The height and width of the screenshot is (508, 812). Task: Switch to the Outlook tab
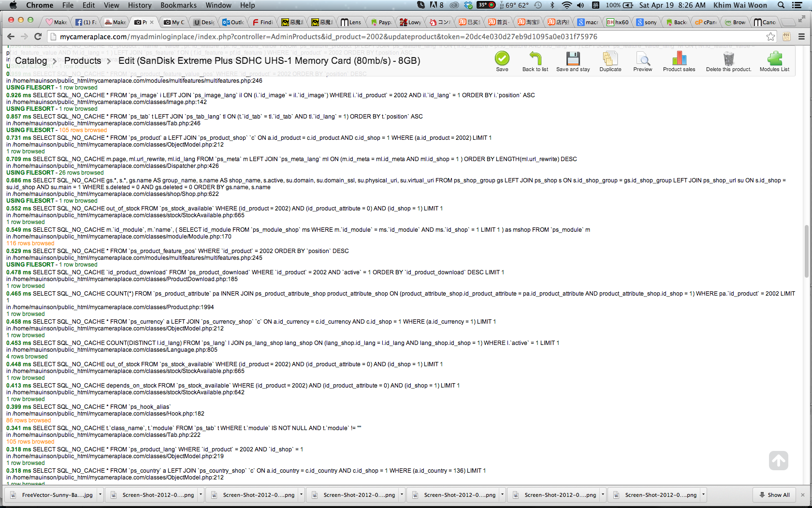233,22
